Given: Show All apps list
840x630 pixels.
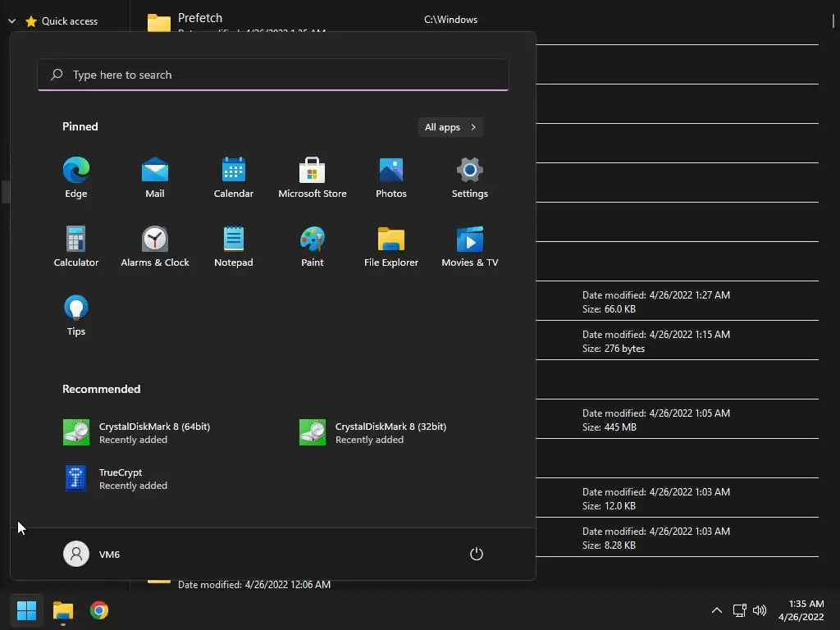Looking at the screenshot, I should click(x=450, y=127).
